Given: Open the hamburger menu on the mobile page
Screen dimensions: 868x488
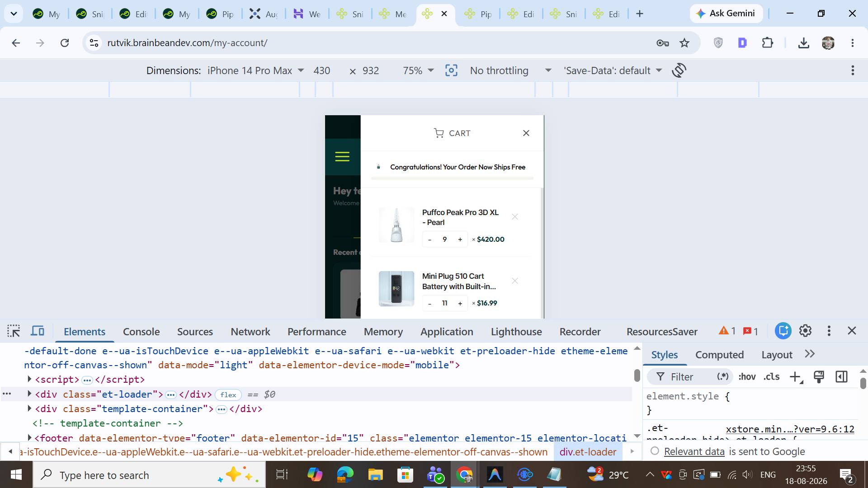Looking at the screenshot, I should [342, 157].
